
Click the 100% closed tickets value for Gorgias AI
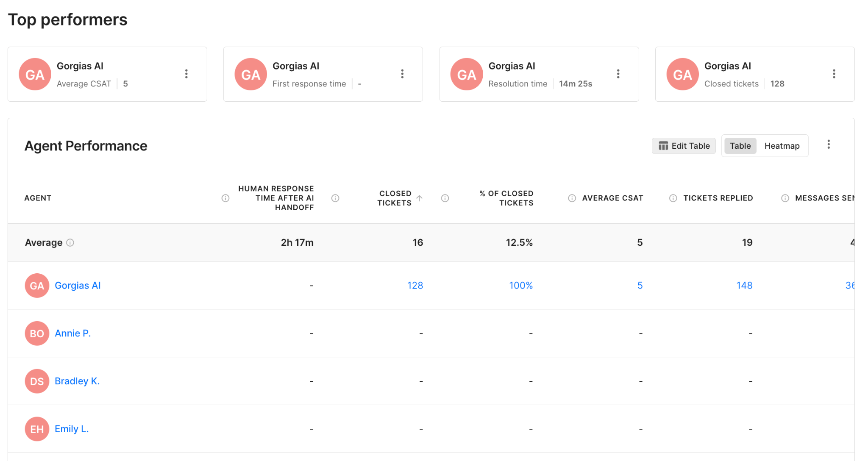click(x=520, y=286)
